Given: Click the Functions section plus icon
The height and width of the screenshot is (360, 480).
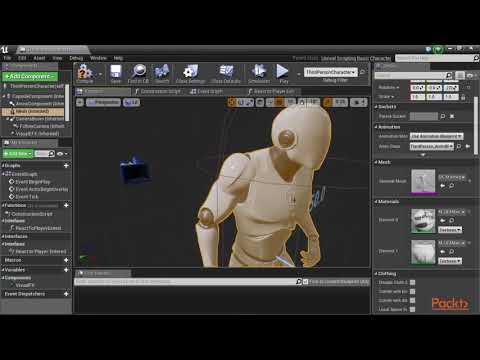Looking at the screenshot, I should coord(66,205).
